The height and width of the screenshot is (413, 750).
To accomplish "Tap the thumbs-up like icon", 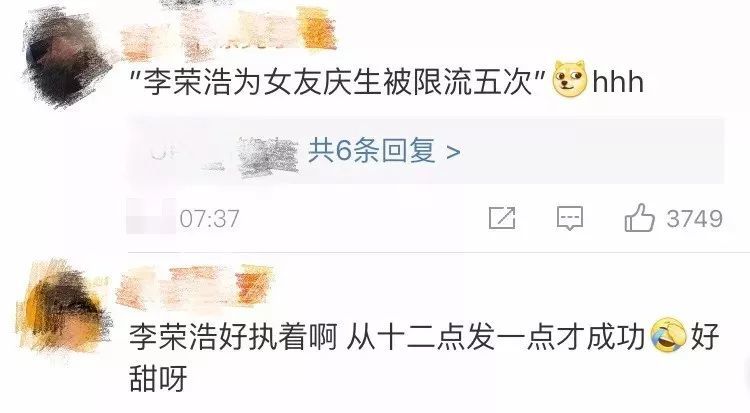I will tap(640, 218).
